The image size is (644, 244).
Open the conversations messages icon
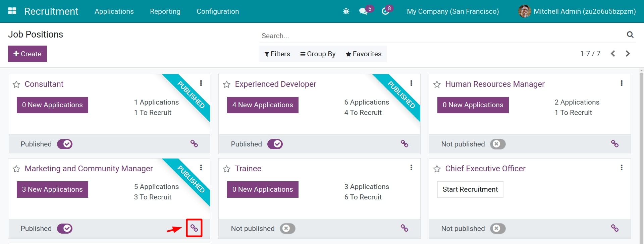363,11
